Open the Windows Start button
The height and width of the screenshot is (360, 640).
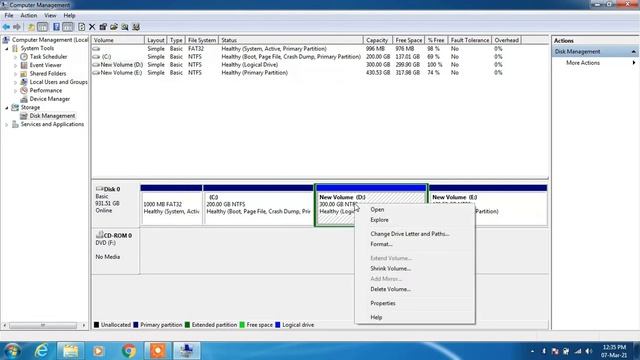coord(12,351)
